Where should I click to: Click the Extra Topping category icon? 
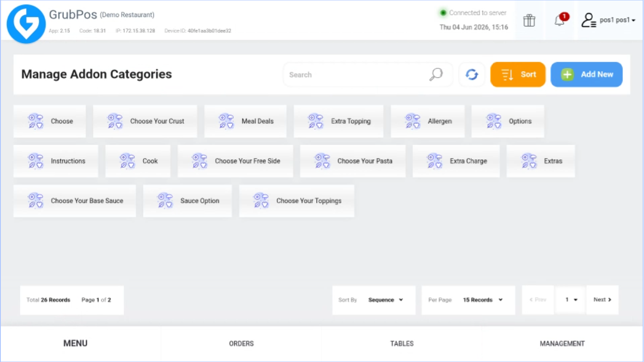click(x=315, y=121)
